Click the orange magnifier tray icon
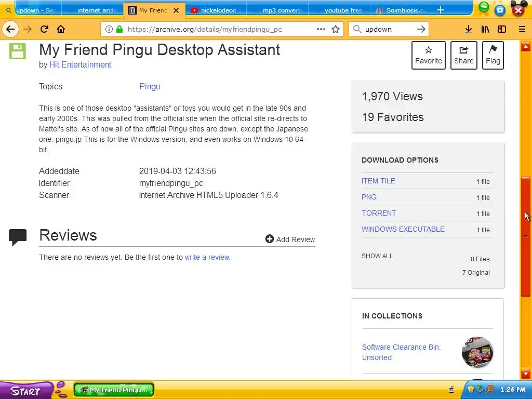This screenshot has width=532, height=399. pyautogui.click(x=490, y=389)
